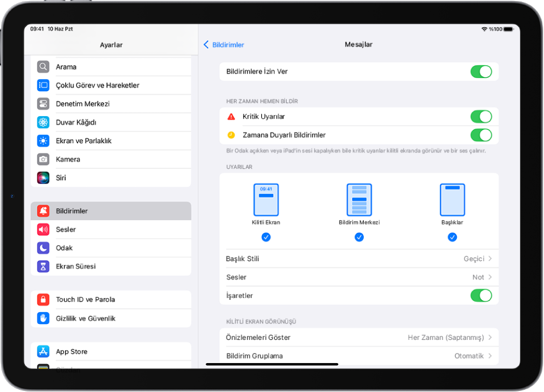Tap the Wi-Fi status icon

tap(484, 29)
